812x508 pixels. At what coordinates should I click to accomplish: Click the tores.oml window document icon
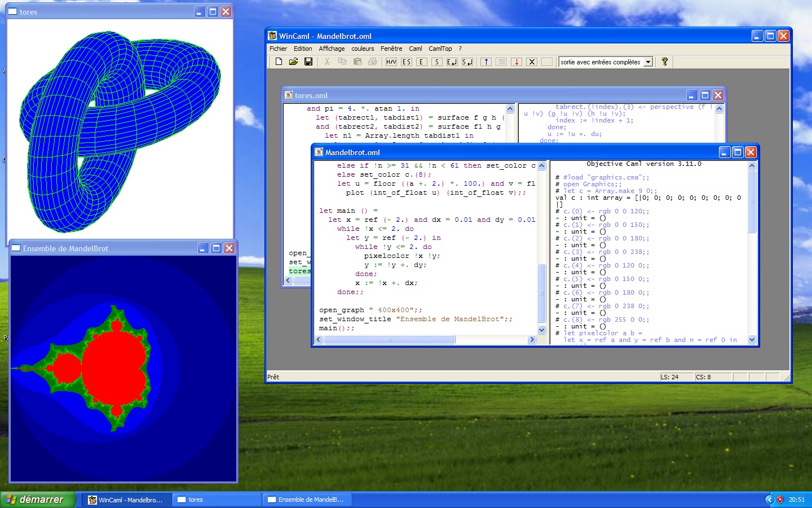click(289, 95)
